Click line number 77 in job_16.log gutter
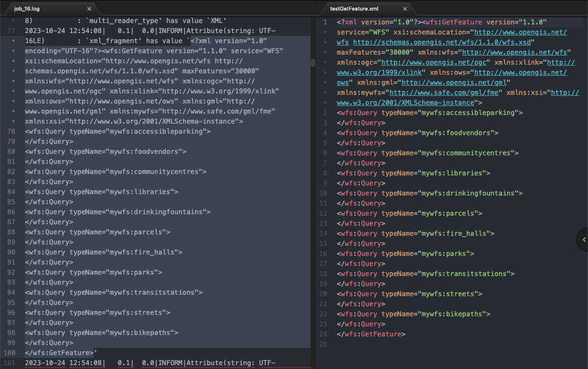The height and width of the screenshot is (369, 588). click(x=12, y=31)
